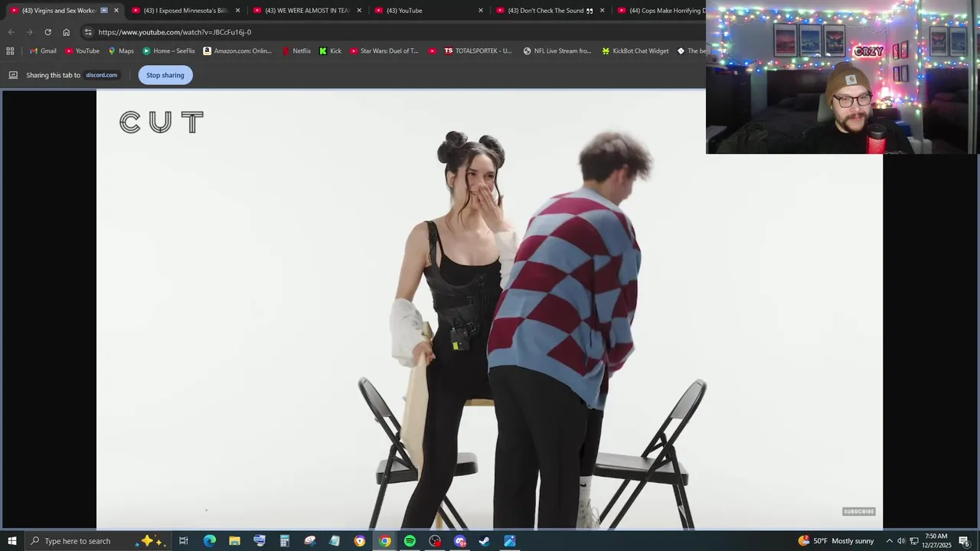980x551 pixels.
Task: Open File Explorer from the taskbar
Action: pos(234,541)
